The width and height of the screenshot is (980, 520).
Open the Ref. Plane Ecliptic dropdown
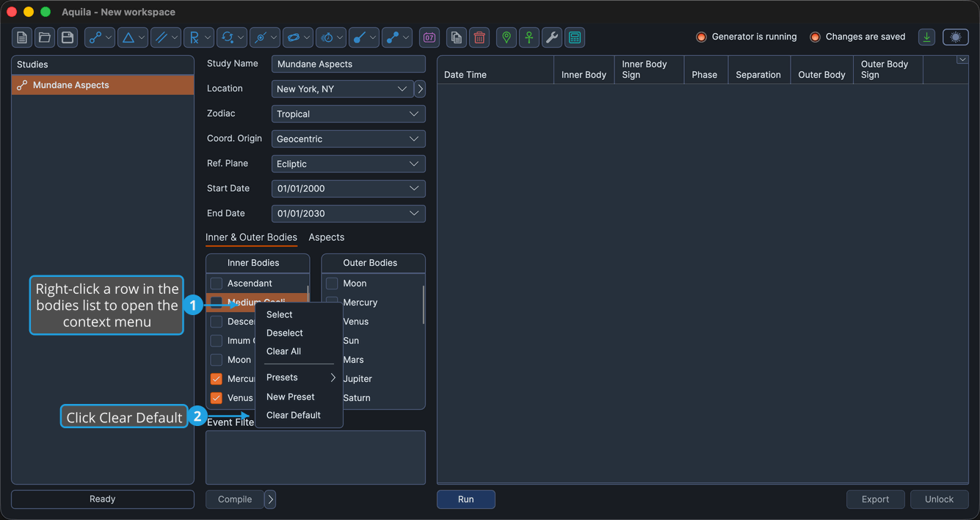pos(349,164)
